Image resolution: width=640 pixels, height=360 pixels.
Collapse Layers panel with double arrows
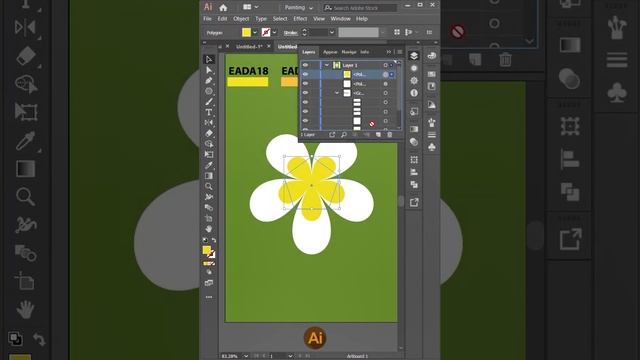click(x=389, y=52)
